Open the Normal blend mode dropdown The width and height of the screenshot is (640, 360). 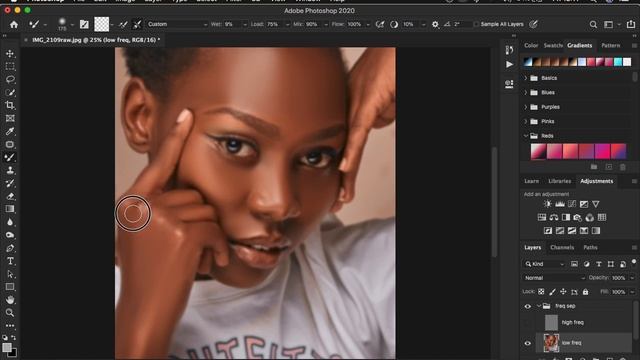(x=554, y=278)
